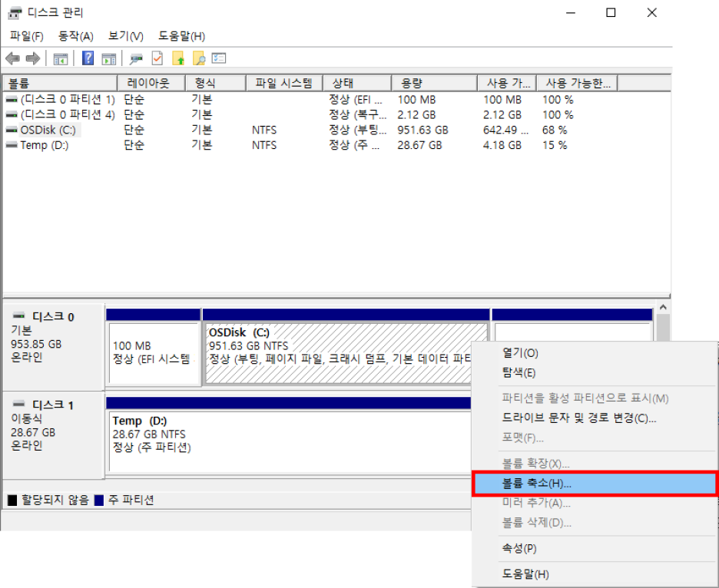Click the OSDisk (C:) row drive icon
This screenshot has width=719, height=588.
click(12, 130)
